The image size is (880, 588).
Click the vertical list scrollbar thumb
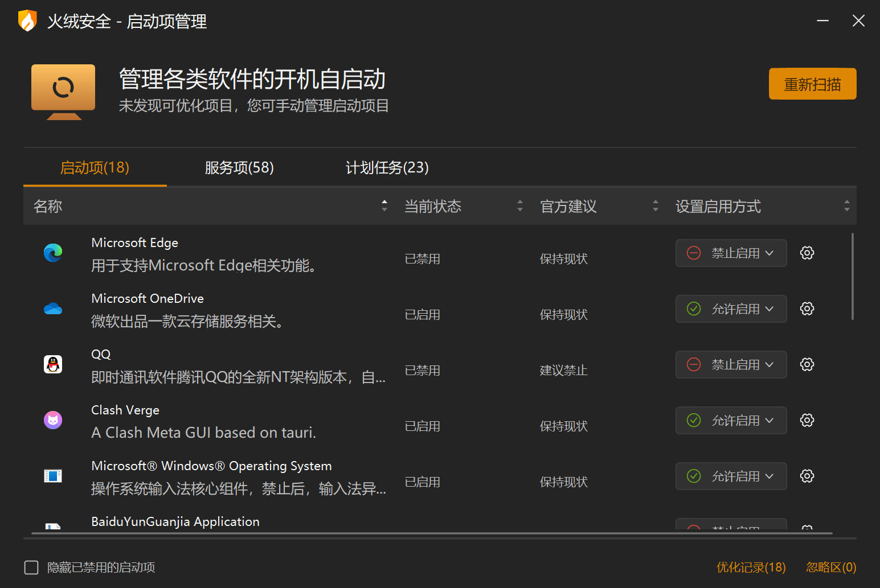(853, 277)
